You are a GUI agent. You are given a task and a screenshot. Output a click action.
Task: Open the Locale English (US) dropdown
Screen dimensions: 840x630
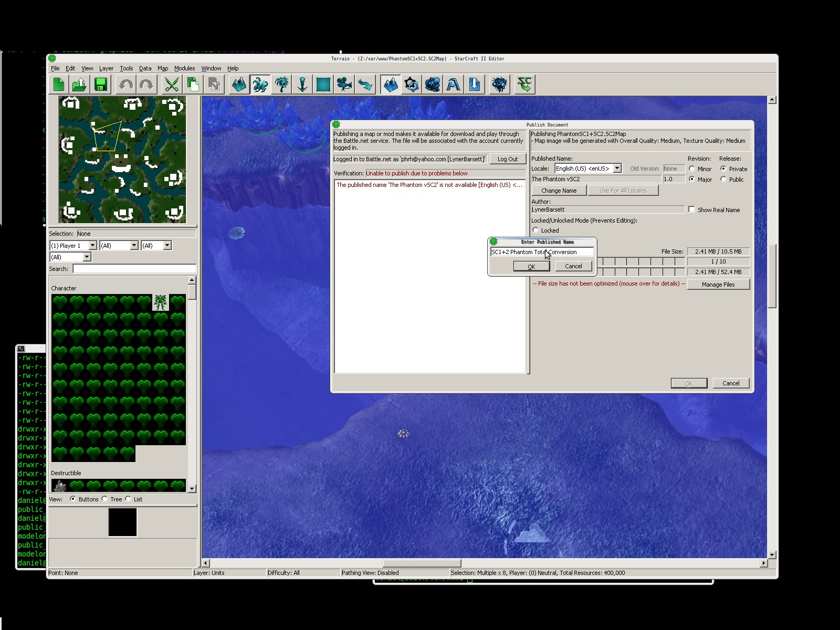click(617, 169)
